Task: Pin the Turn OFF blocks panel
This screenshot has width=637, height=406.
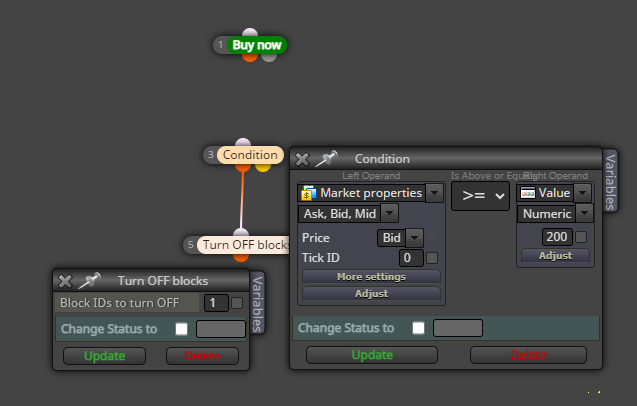Action: [89, 280]
